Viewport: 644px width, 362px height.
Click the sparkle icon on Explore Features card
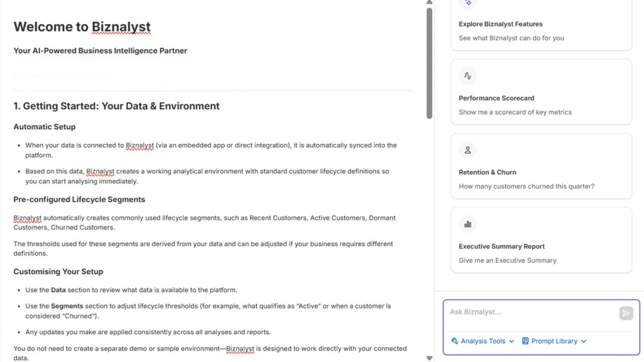click(x=468, y=3)
